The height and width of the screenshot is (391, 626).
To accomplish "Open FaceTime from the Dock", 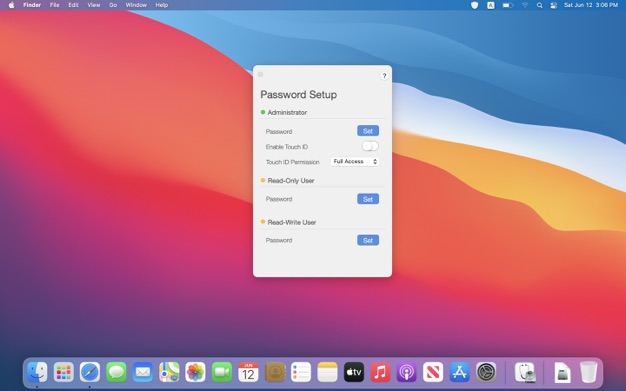I will click(x=222, y=372).
